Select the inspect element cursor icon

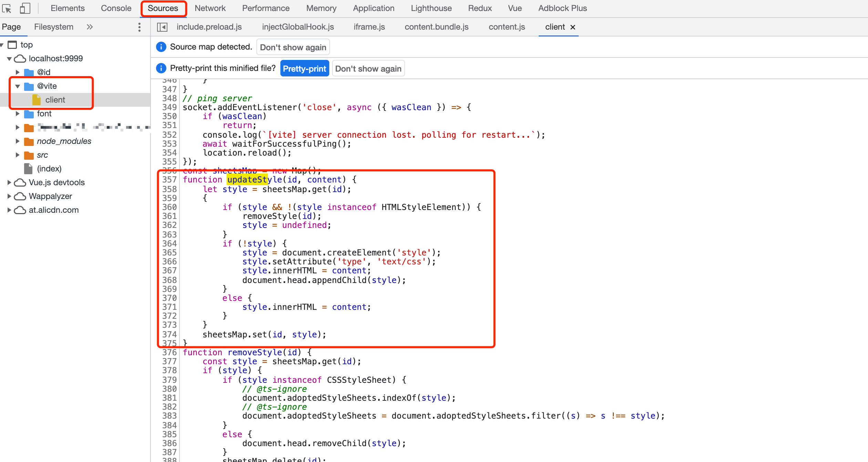[8, 8]
